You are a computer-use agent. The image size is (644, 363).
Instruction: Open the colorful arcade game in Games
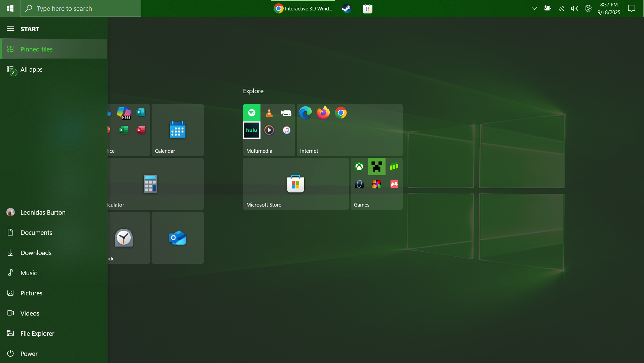point(377,184)
